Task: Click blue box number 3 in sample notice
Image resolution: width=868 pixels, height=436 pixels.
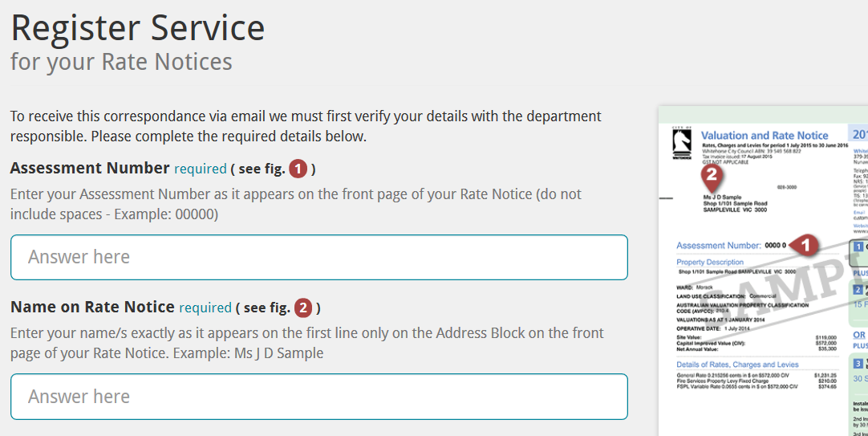Action: (x=858, y=364)
